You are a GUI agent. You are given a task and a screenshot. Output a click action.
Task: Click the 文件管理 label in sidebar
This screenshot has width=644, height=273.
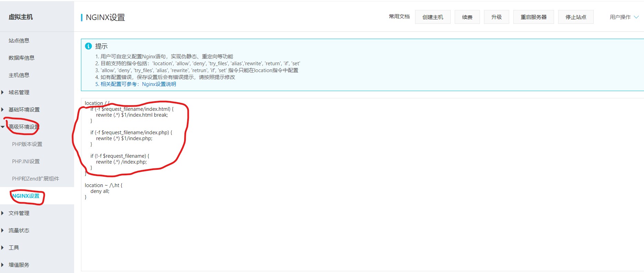19,213
